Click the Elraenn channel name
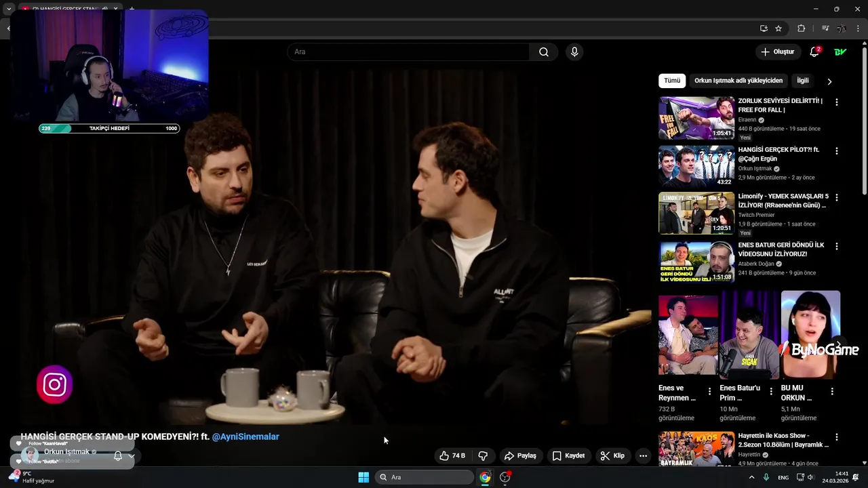The width and height of the screenshot is (868, 488). click(x=747, y=120)
